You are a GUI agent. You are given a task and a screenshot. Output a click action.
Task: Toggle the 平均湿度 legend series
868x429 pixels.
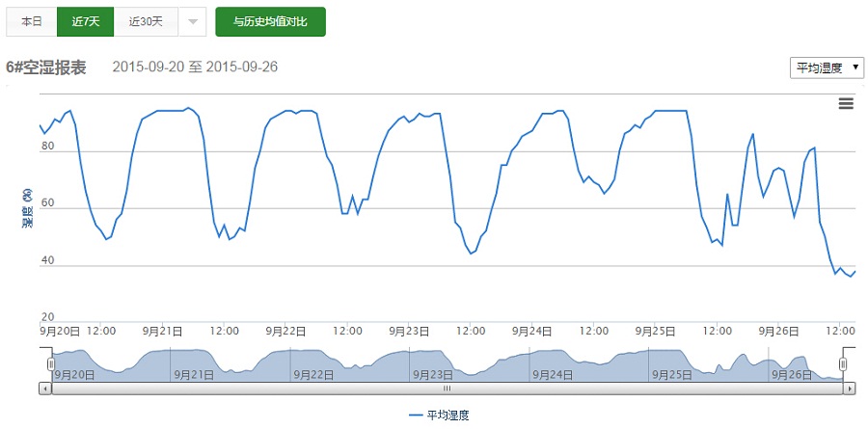pyautogui.click(x=440, y=415)
